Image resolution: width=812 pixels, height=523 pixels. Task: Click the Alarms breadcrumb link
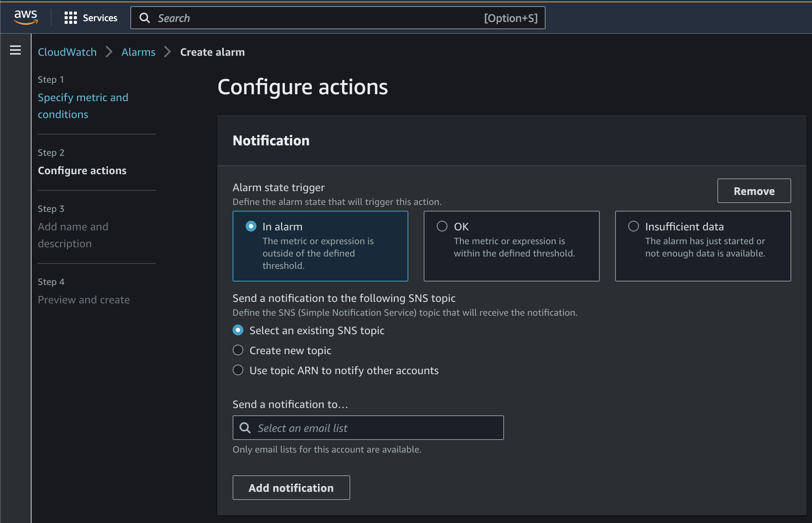pyautogui.click(x=139, y=52)
